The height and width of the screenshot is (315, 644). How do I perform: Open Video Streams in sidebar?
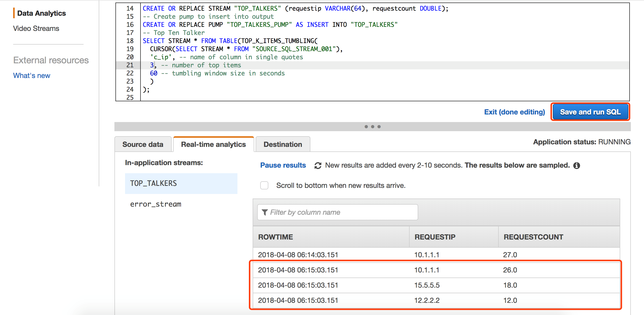(x=36, y=28)
